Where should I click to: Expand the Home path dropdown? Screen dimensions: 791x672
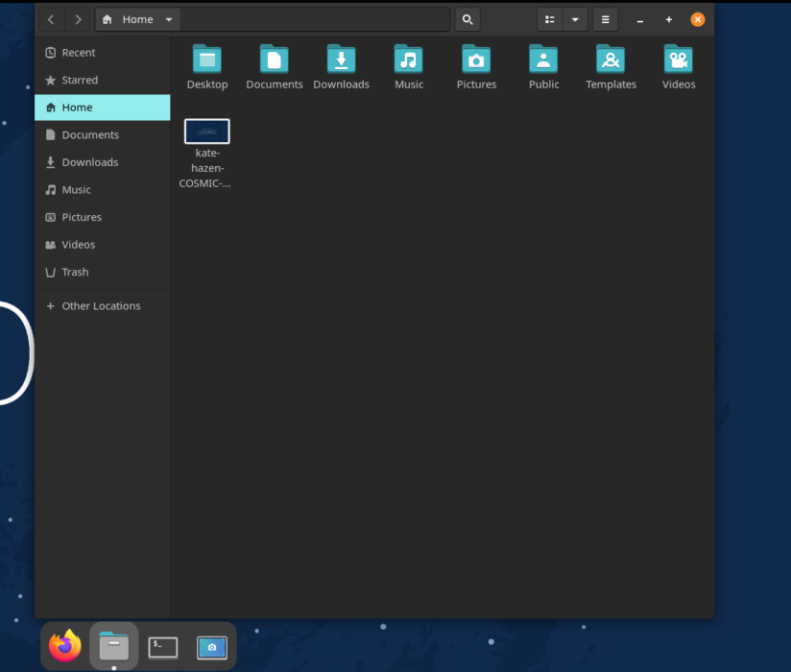coord(169,19)
